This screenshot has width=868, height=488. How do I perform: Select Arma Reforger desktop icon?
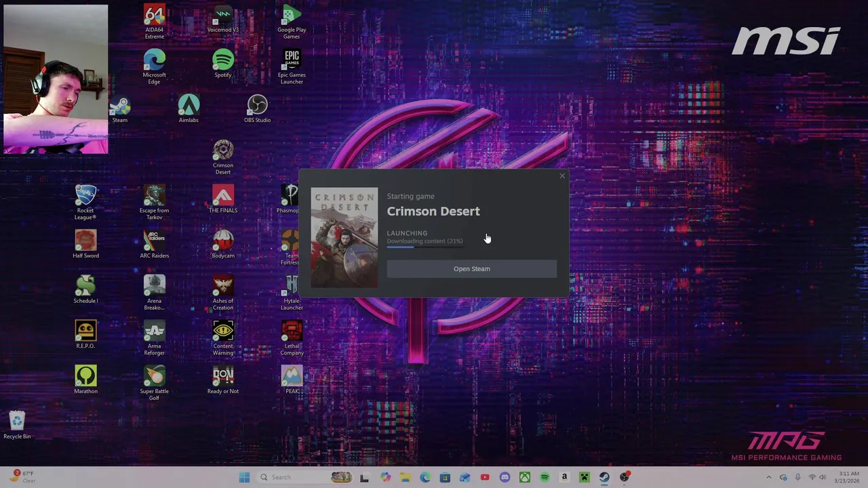[x=154, y=338]
